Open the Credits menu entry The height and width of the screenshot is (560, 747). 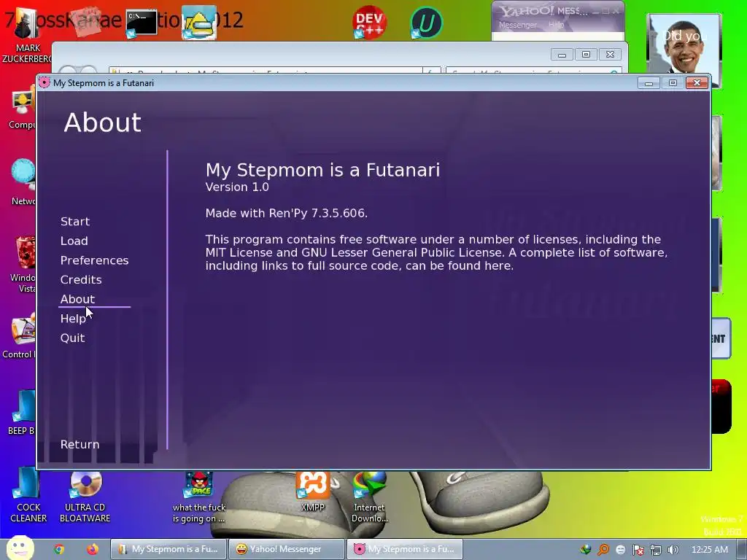81,280
